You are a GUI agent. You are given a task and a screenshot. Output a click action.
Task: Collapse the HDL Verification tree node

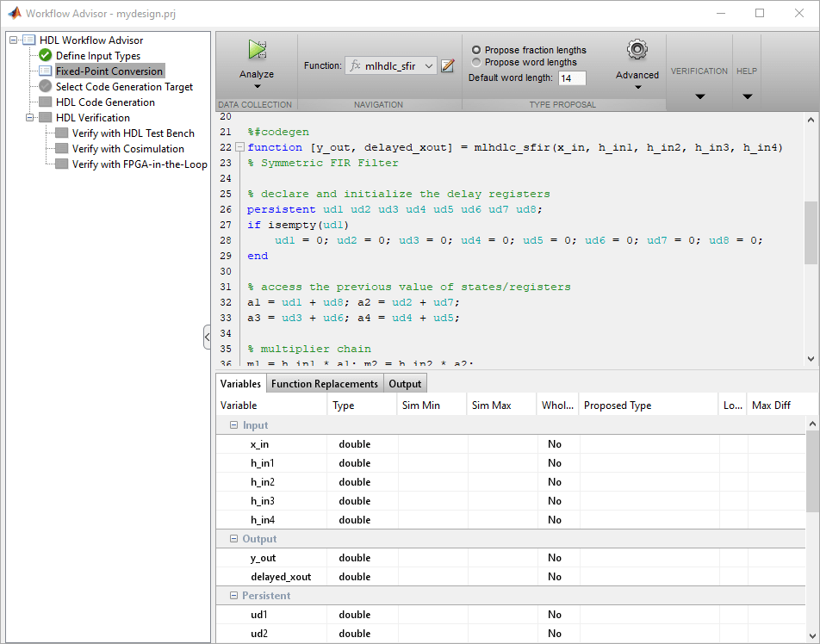[x=29, y=118]
